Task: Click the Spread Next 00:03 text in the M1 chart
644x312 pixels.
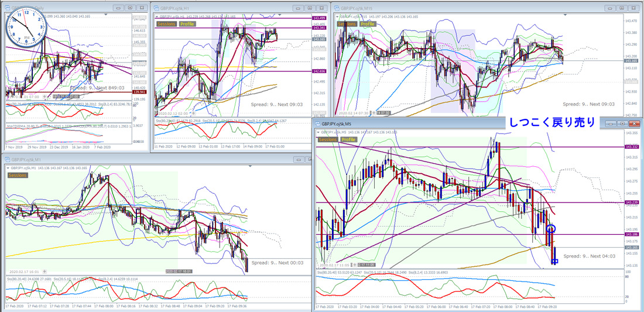Action: (x=278, y=262)
